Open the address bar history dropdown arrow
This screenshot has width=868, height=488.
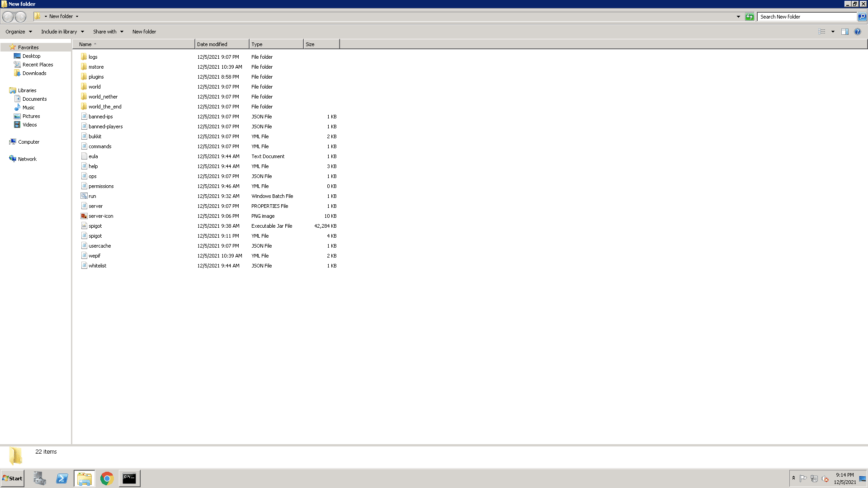coord(738,17)
